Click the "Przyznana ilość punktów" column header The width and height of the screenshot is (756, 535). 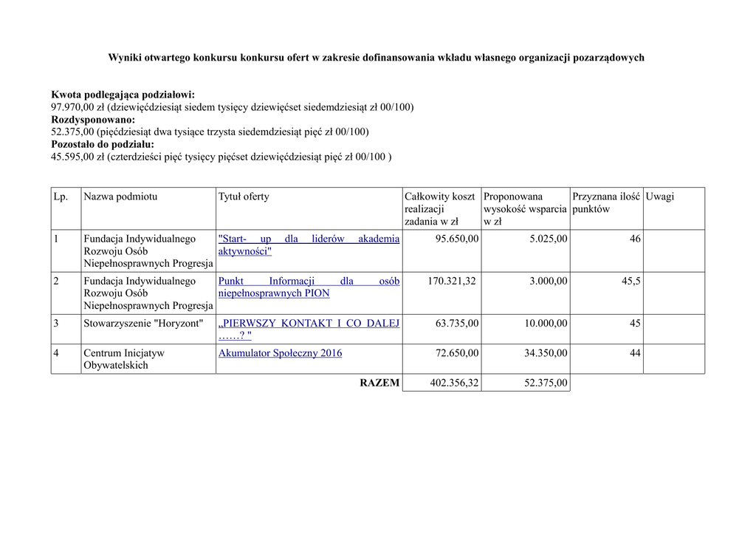click(x=605, y=202)
